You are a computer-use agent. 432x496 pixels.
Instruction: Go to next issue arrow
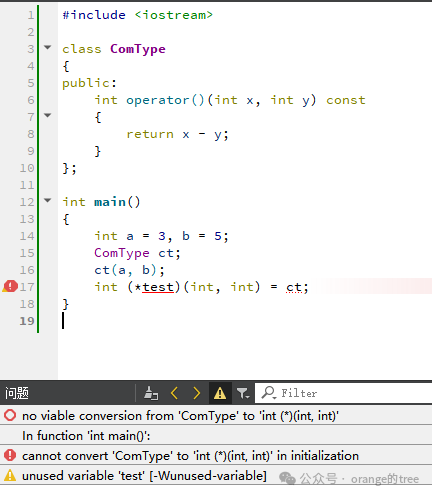tap(197, 393)
